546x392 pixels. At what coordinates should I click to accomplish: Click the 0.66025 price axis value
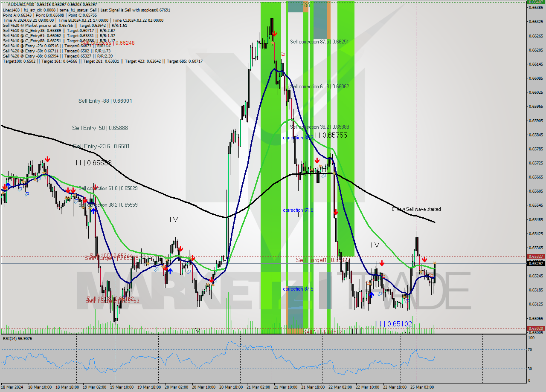click(x=535, y=92)
